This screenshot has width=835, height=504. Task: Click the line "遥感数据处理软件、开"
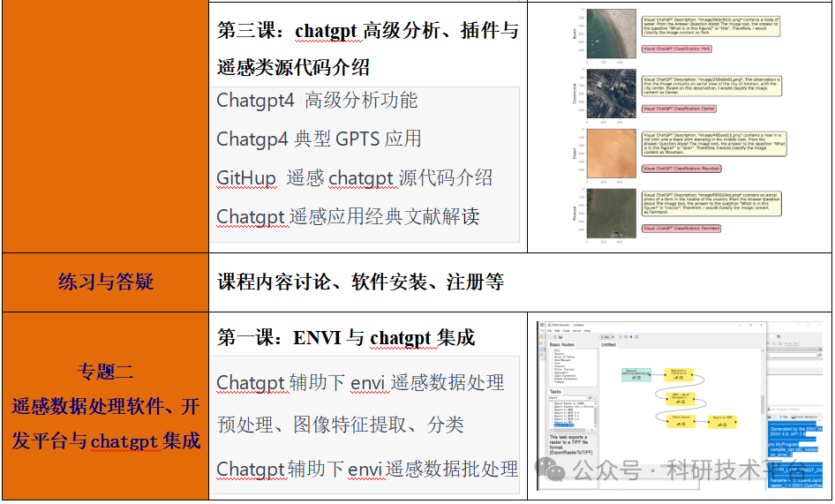[105, 407]
